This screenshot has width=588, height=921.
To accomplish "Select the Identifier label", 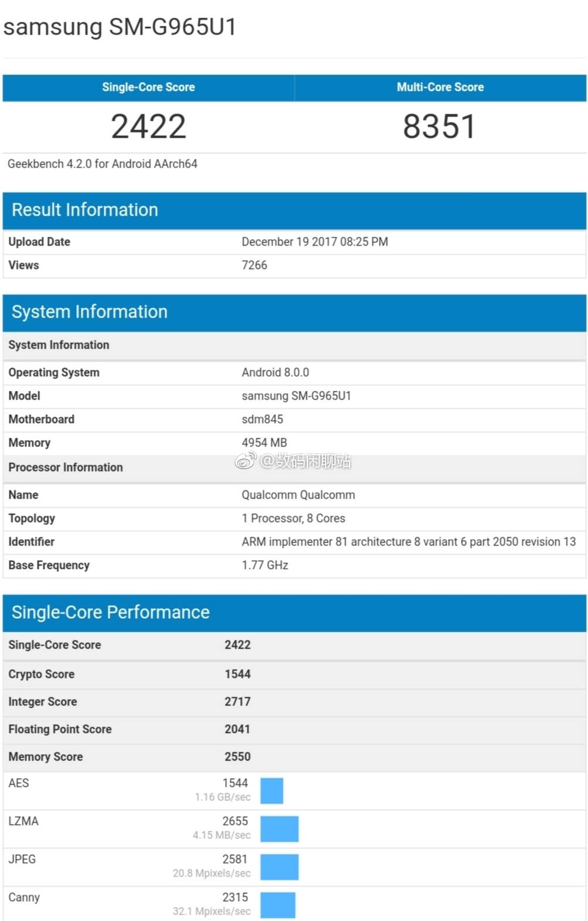I will coord(32,542).
